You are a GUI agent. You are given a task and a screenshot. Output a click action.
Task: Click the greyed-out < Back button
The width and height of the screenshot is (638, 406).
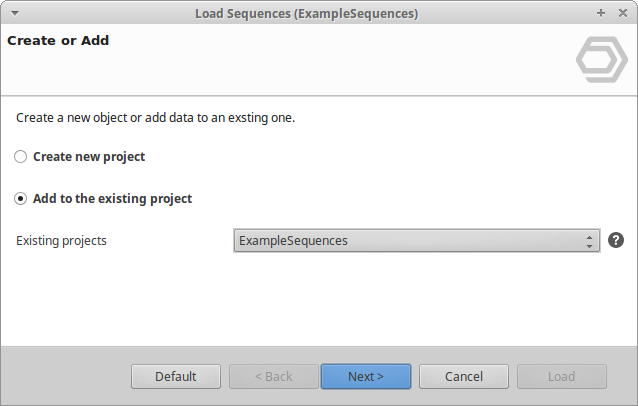click(273, 376)
